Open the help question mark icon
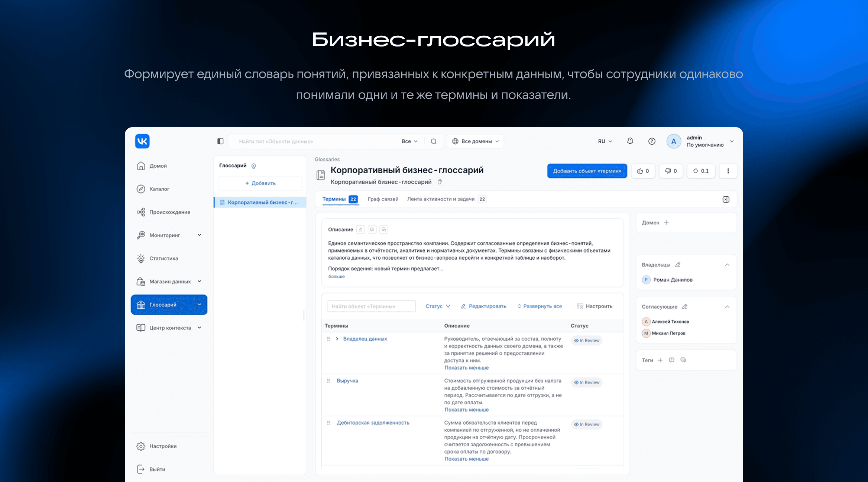The width and height of the screenshot is (868, 482). point(652,141)
